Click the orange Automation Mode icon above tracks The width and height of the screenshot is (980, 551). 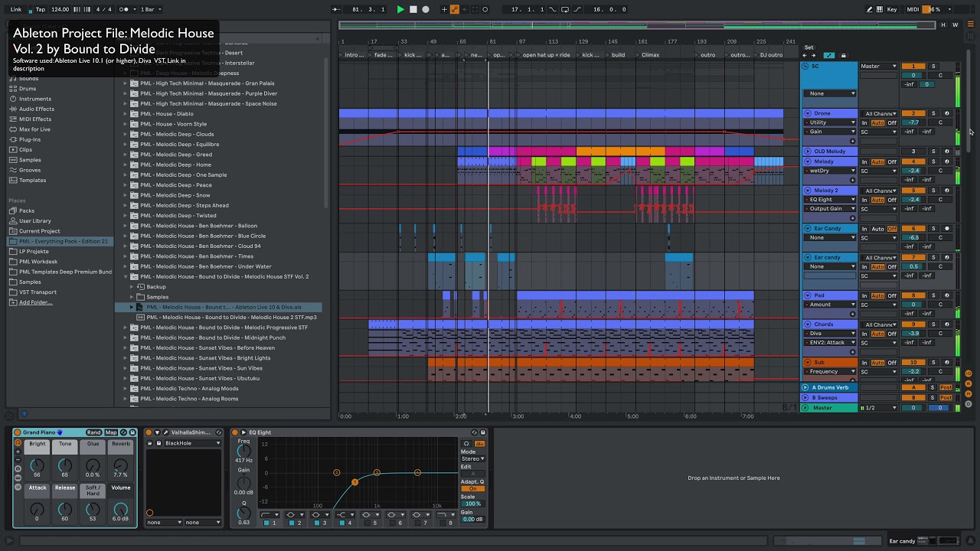pos(828,55)
